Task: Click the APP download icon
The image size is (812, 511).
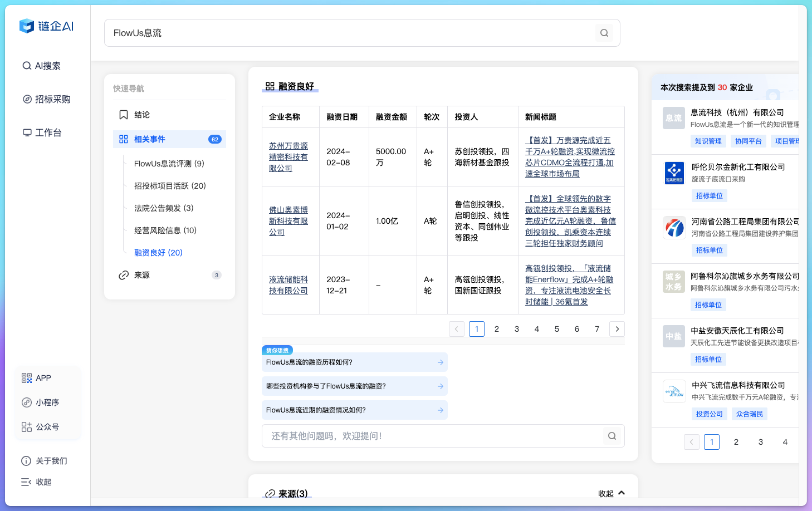Action: tap(26, 377)
